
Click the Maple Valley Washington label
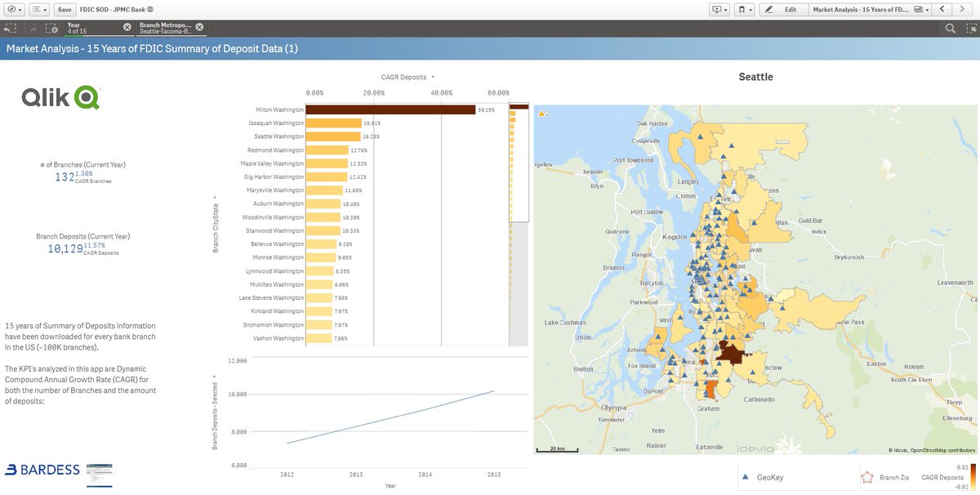click(273, 163)
